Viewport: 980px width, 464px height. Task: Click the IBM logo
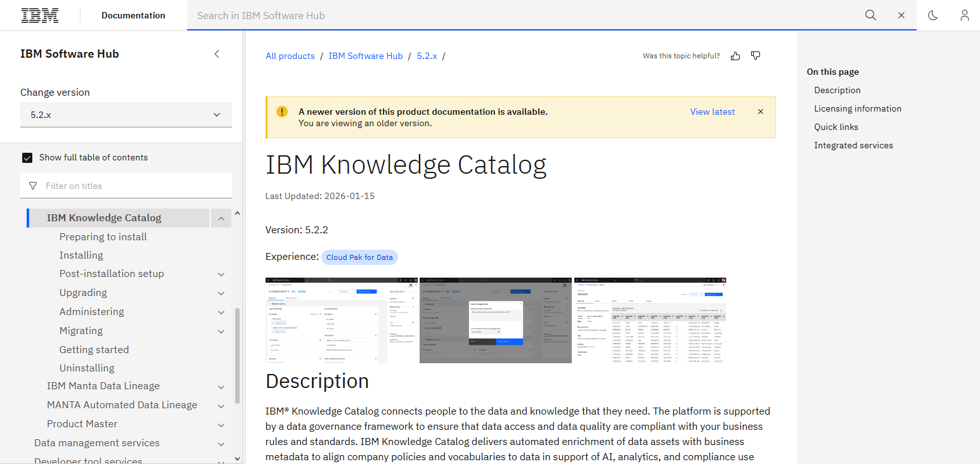[40, 15]
